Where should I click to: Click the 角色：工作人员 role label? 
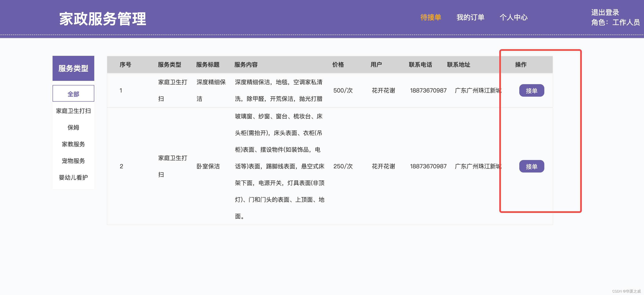click(x=615, y=22)
